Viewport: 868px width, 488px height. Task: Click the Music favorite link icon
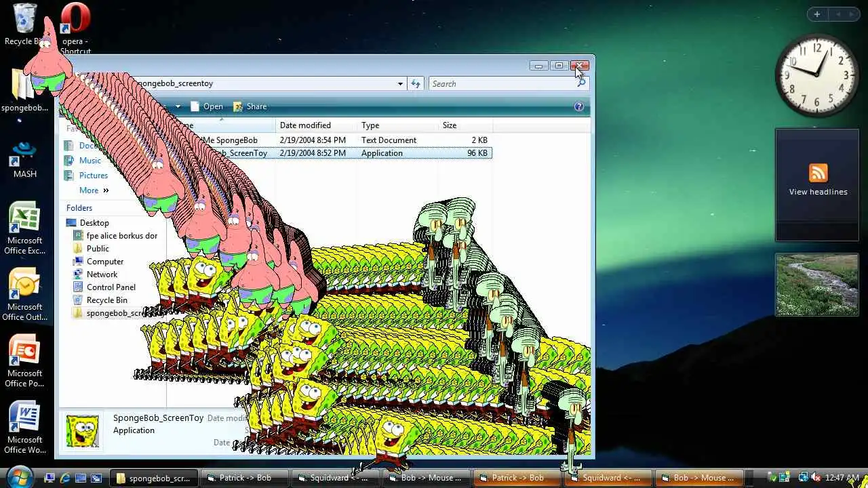point(68,161)
